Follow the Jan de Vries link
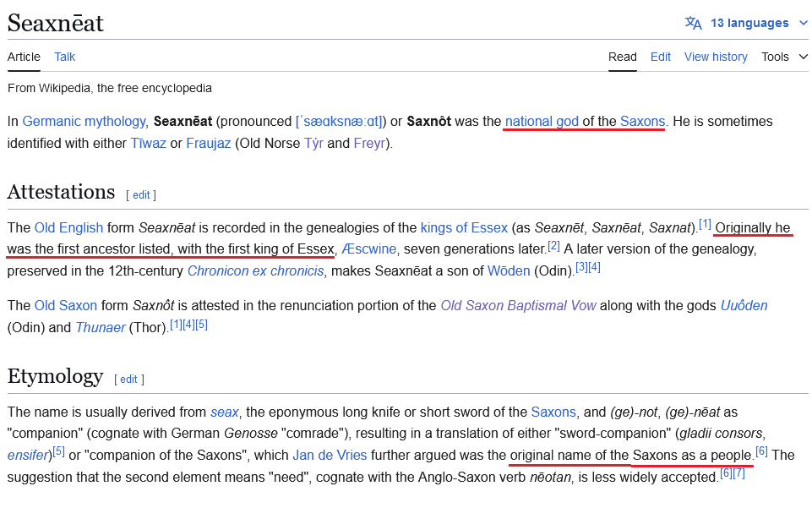The height and width of the screenshot is (508, 812). coord(330,456)
